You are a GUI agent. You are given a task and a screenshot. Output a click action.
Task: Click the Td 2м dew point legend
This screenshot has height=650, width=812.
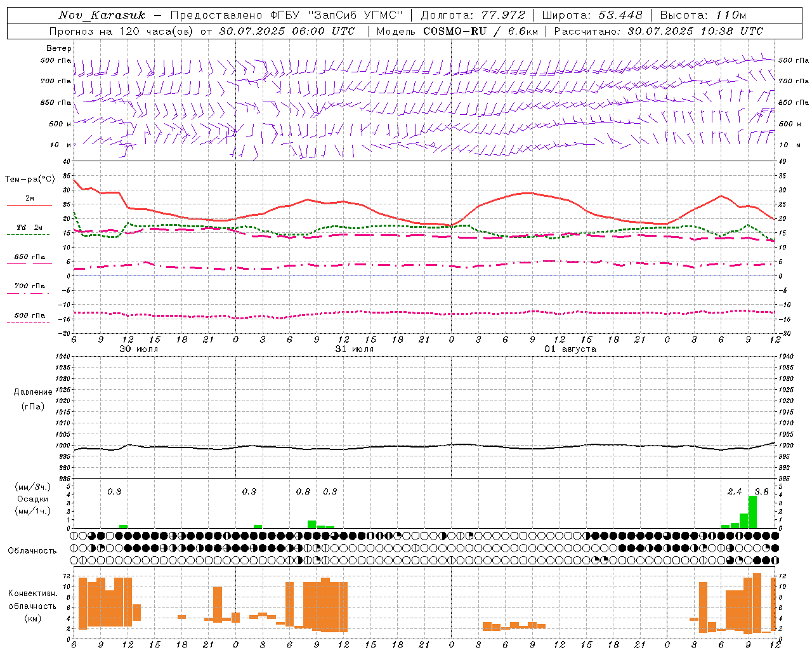click(x=29, y=227)
